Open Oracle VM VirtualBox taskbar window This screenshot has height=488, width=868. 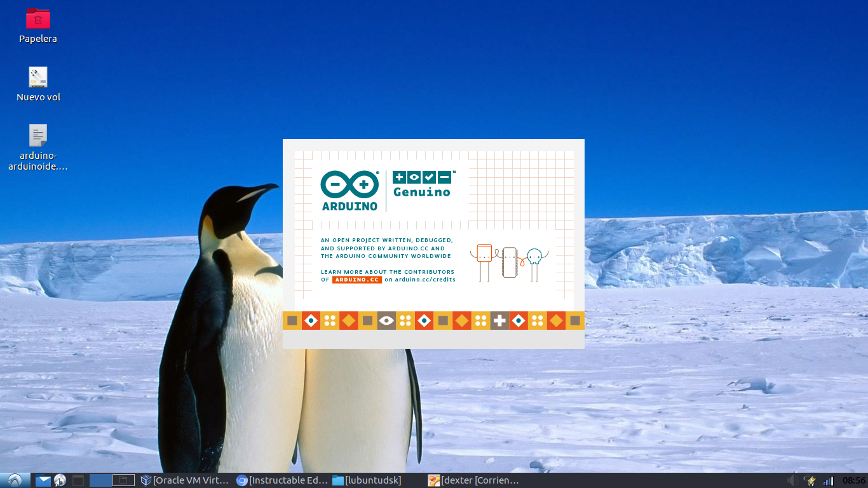[x=185, y=480]
